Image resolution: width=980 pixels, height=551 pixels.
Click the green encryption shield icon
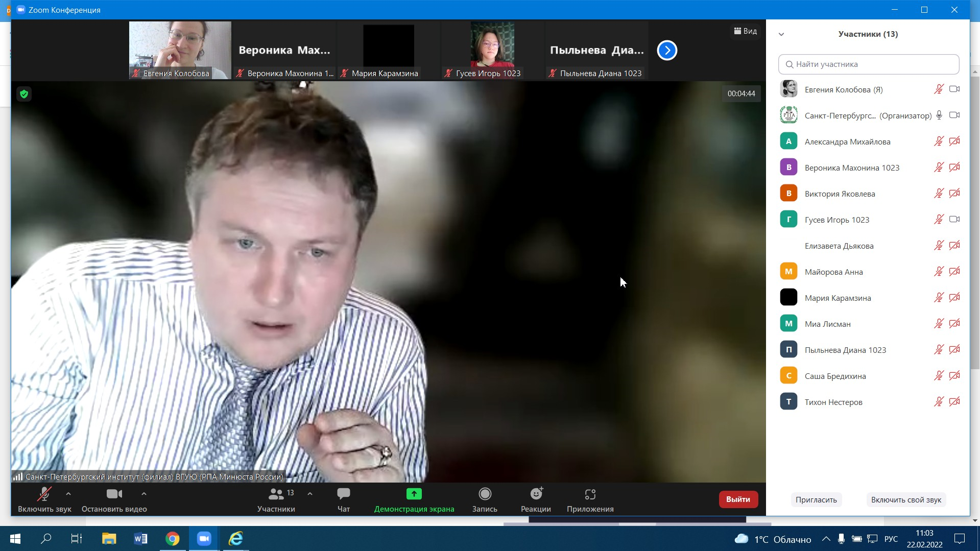[x=24, y=94]
